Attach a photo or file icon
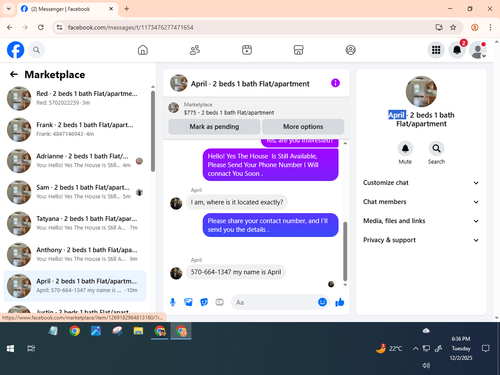500x375 pixels. click(188, 302)
